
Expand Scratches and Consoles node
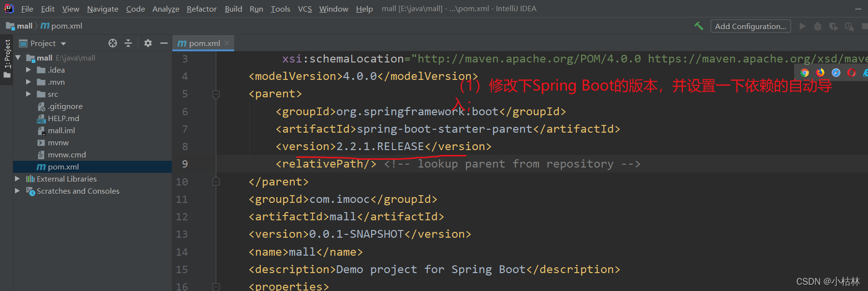pos(17,191)
